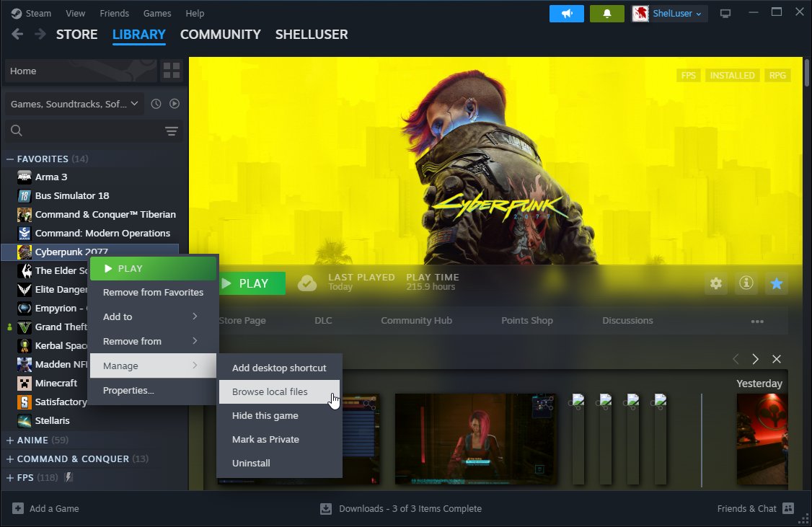Go to previous activity items arrow
The image size is (812, 527).
point(736,359)
